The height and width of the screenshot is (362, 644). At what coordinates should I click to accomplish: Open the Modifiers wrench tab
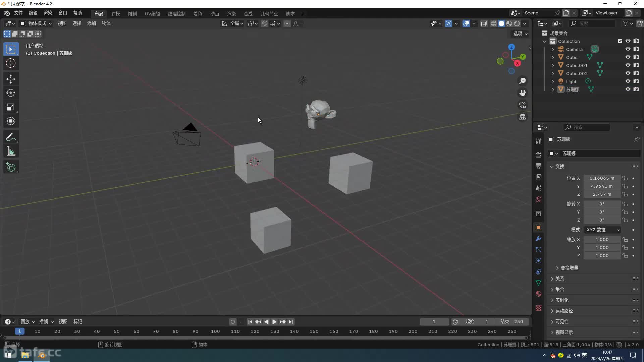[x=538, y=239]
